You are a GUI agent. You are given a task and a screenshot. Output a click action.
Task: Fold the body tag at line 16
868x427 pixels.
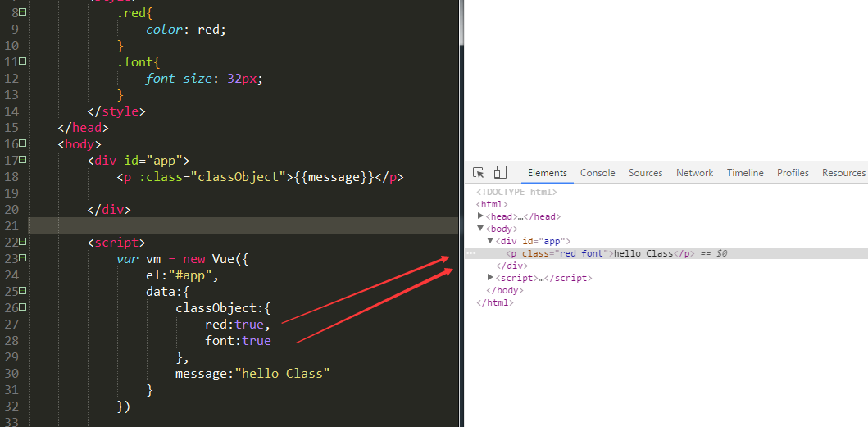click(22, 144)
